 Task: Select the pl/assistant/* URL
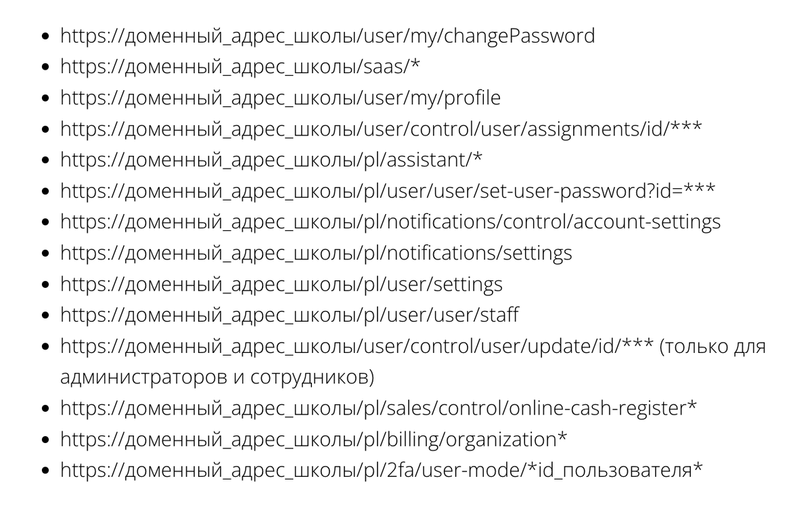[x=271, y=161]
